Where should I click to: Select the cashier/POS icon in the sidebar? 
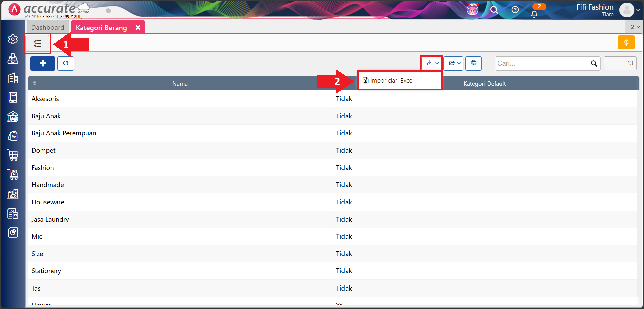tap(12, 59)
